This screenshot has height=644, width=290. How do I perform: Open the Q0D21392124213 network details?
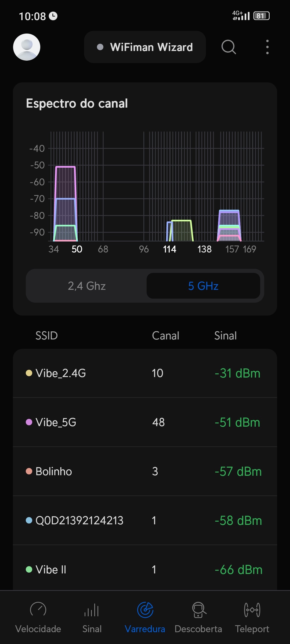coord(145,521)
